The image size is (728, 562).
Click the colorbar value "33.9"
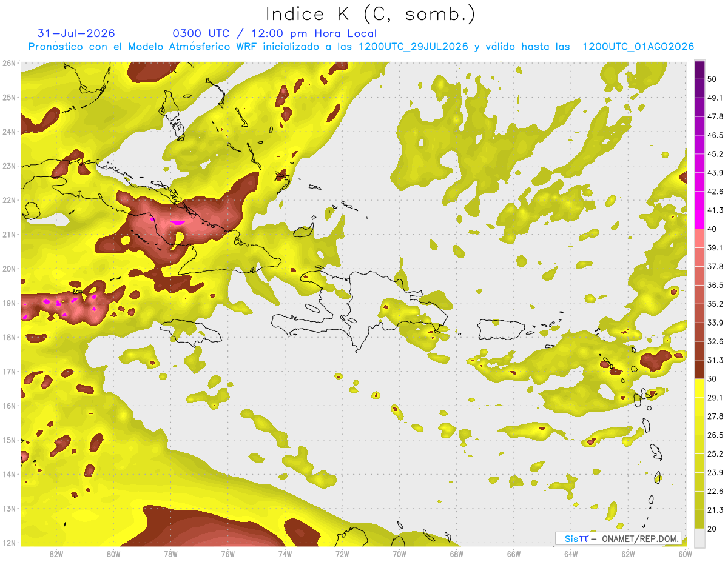coord(715,323)
